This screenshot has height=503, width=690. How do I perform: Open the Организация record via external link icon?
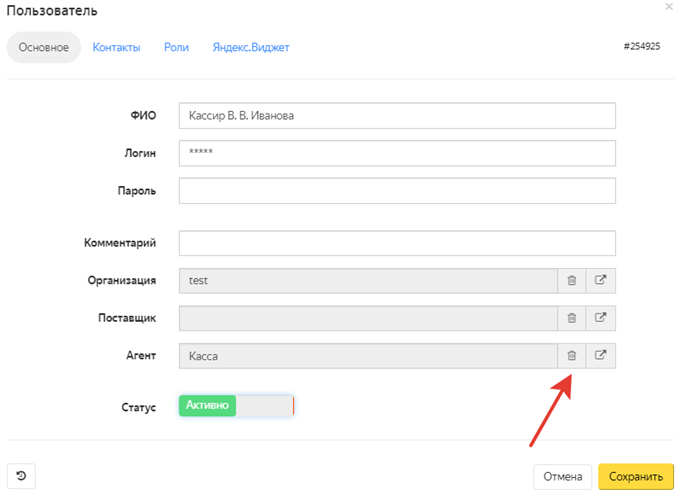[x=601, y=281]
